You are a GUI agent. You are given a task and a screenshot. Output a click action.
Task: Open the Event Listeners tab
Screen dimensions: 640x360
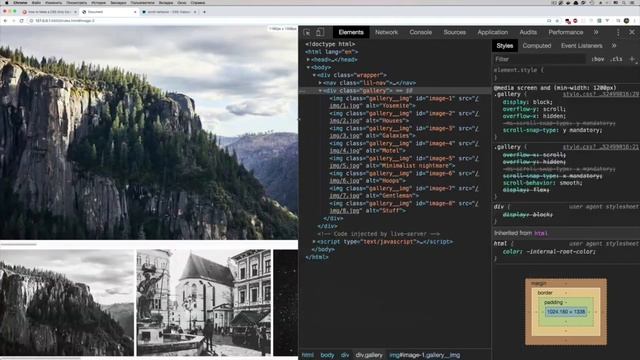pyautogui.click(x=582, y=46)
